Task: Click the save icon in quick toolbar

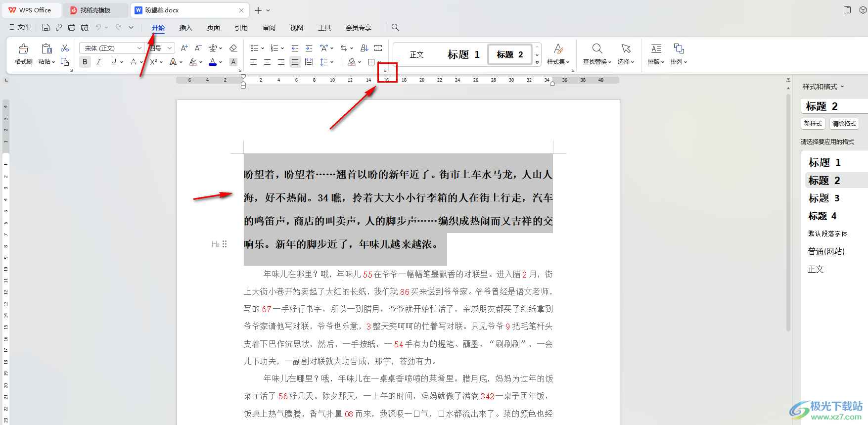Action: click(46, 27)
